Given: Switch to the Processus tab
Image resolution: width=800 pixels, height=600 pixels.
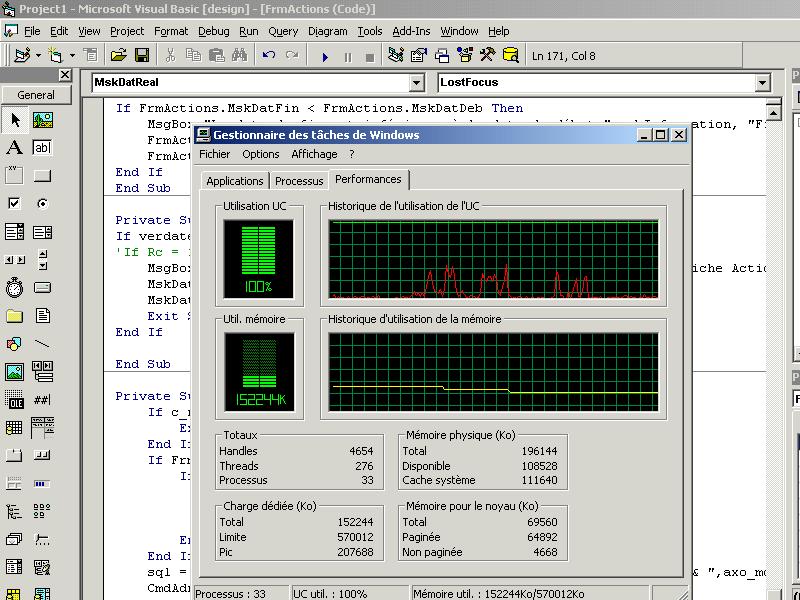Looking at the screenshot, I should [299, 181].
